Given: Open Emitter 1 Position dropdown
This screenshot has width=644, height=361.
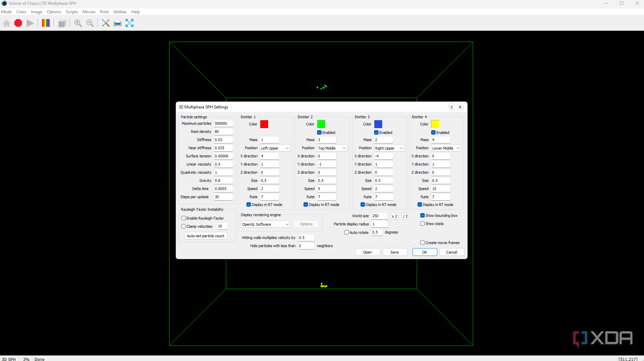Looking at the screenshot, I should tap(275, 148).
